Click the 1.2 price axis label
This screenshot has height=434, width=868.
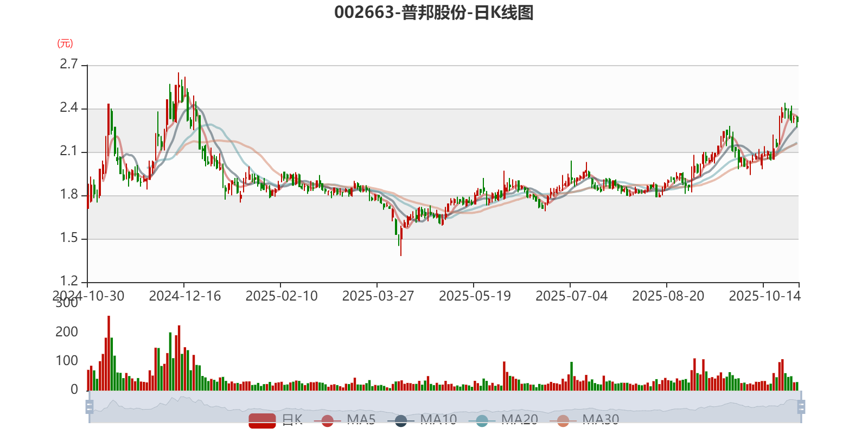click(x=69, y=281)
